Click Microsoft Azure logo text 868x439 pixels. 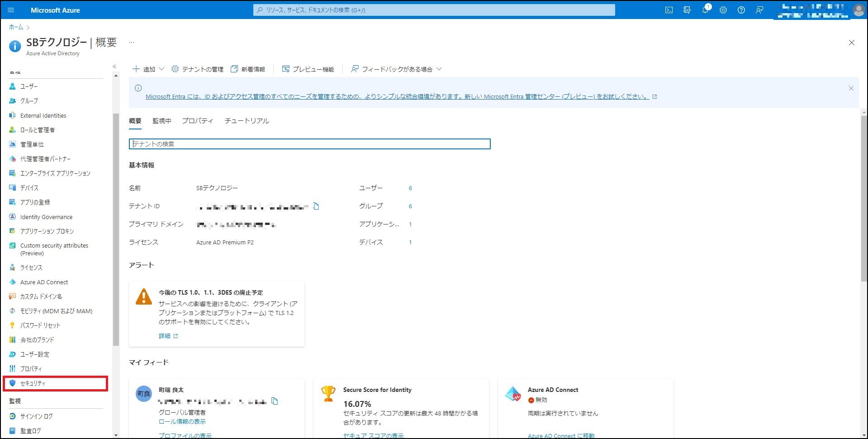[x=55, y=10]
